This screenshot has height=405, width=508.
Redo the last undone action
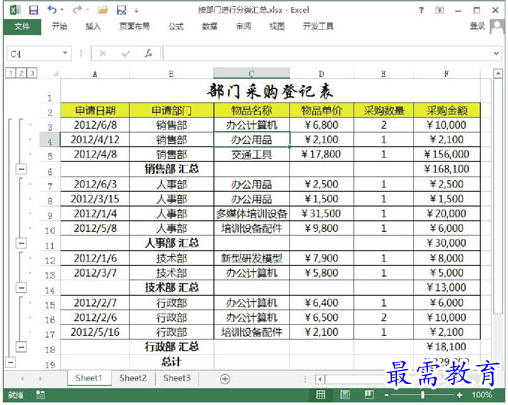(77, 10)
